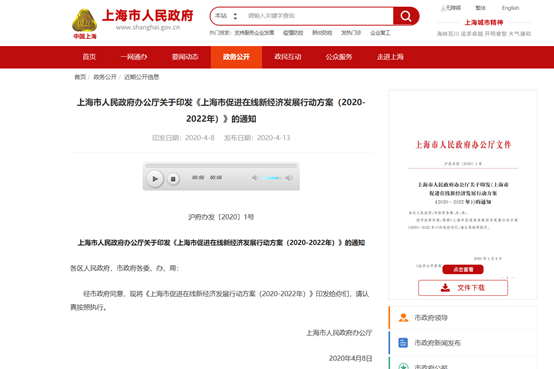The height and width of the screenshot is (369, 554).
Task: Click the loud speaker volume icon
Action: coord(289,178)
